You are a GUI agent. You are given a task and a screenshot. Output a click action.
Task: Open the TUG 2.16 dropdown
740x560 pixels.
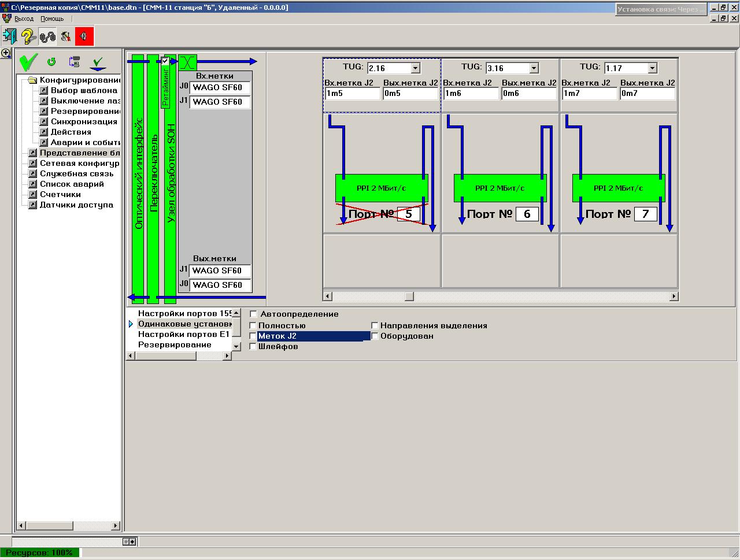(415, 68)
